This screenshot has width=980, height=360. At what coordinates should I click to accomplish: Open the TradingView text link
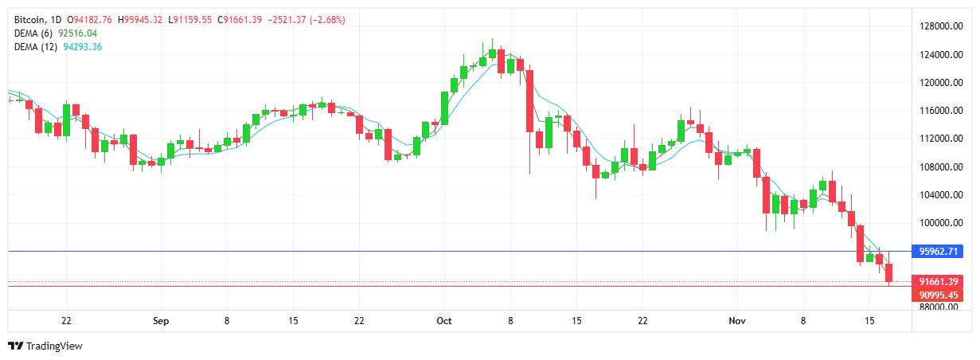[54, 346]
